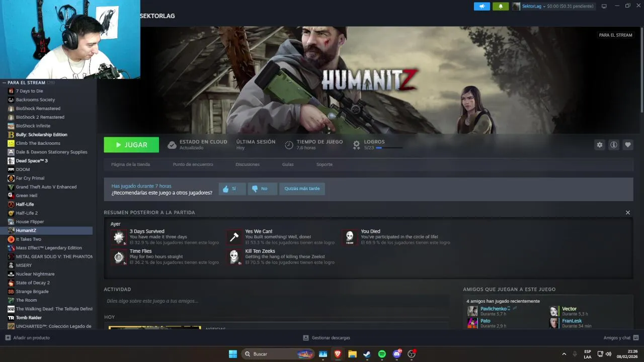Open Discusiones tab

(248, 164)
